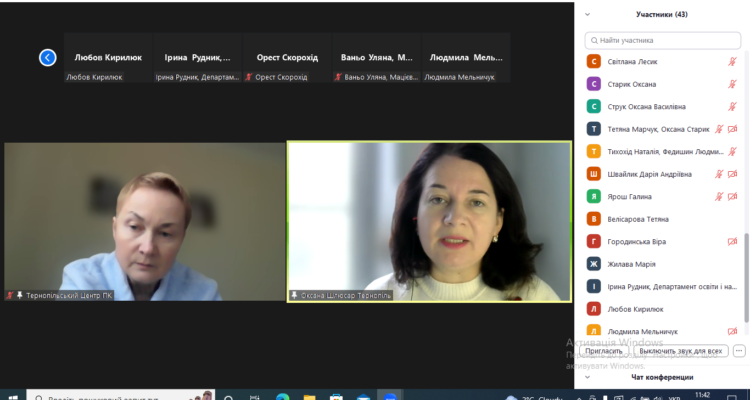Click the Найти участника search field

(662, 41)
